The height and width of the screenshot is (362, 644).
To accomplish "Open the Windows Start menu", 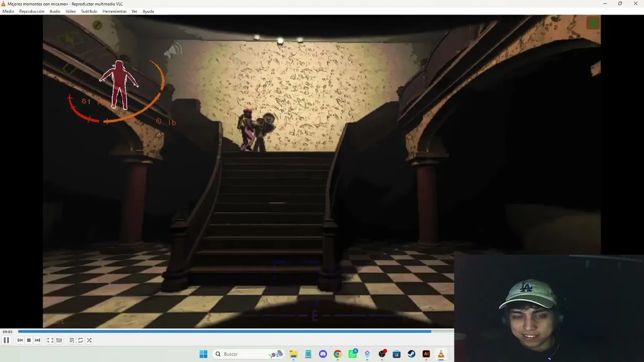I will [203, 354].
